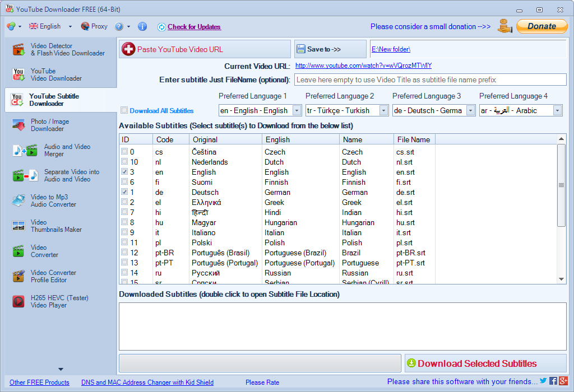Select YouTube Video Downloader sidebar label

coord(56,74)
